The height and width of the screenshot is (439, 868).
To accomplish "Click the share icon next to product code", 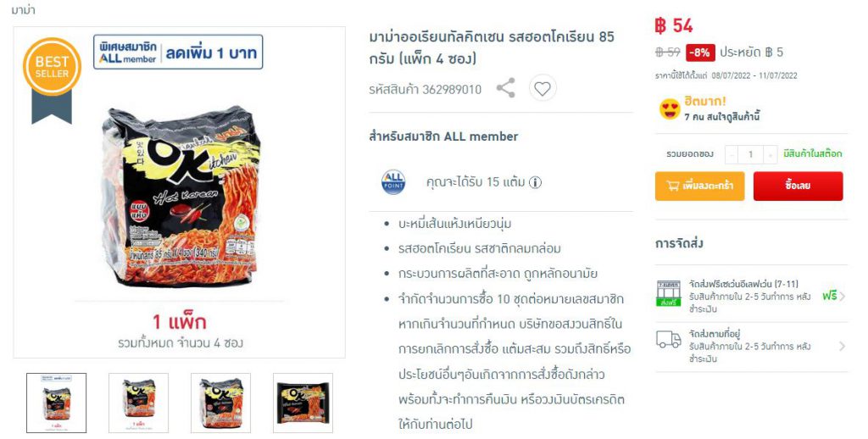I will (x=505, y=88).
